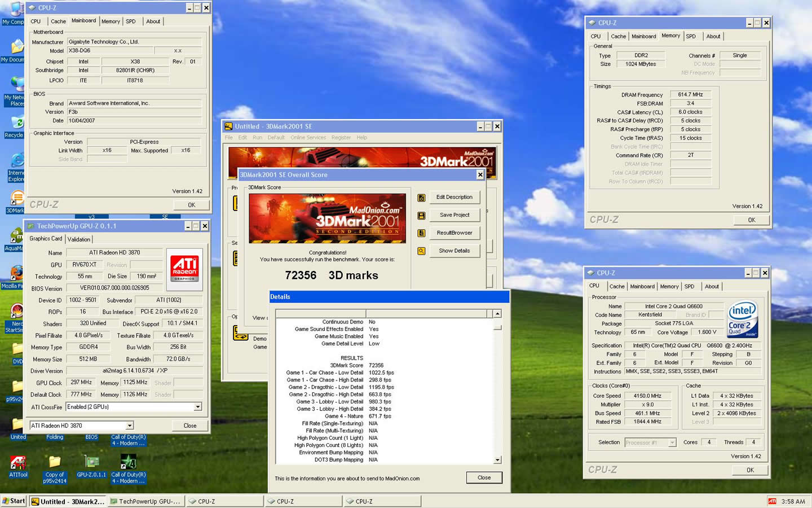Click the Edit Description button
This screenshot has width=812, height=508.
pyautogui.click(x=454, y=198)
